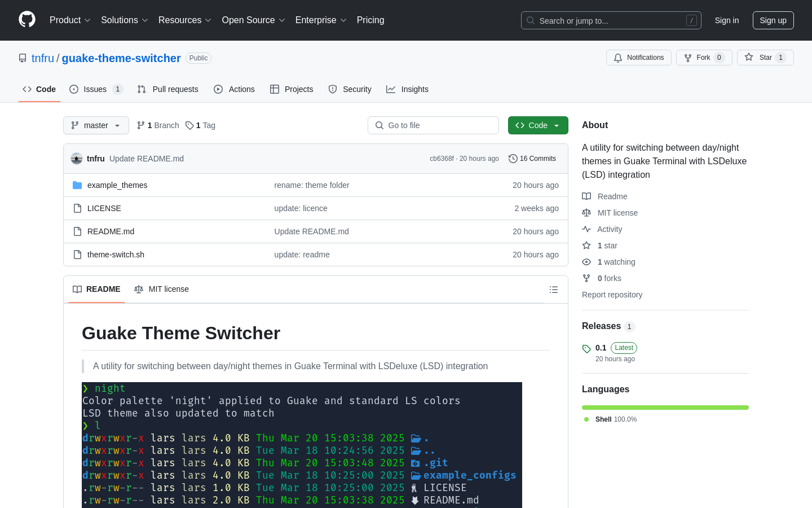812x508 pixels.
Task: Expand the Resources menu
Action: coord(185,20)
